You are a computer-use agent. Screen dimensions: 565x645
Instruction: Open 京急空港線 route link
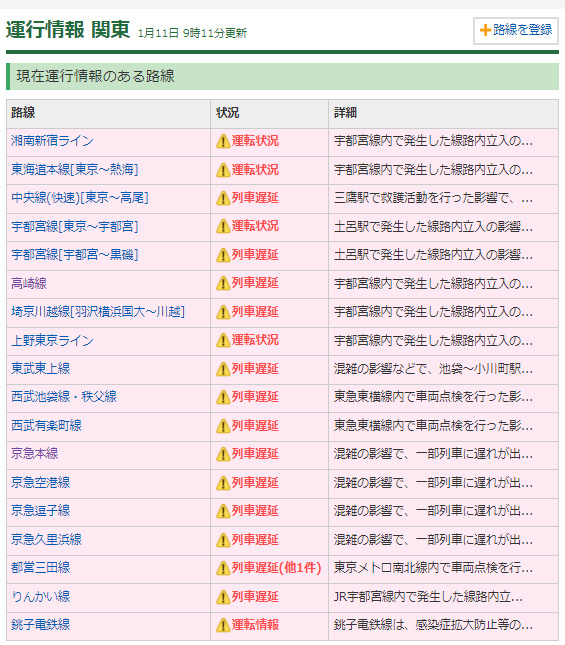click(x=41, y=483)
